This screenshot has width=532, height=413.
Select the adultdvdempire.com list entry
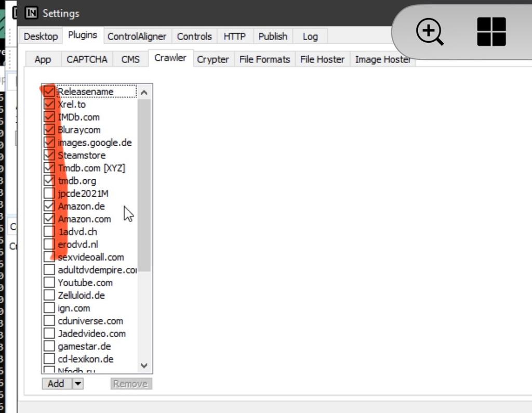click(x=97, y=270)
